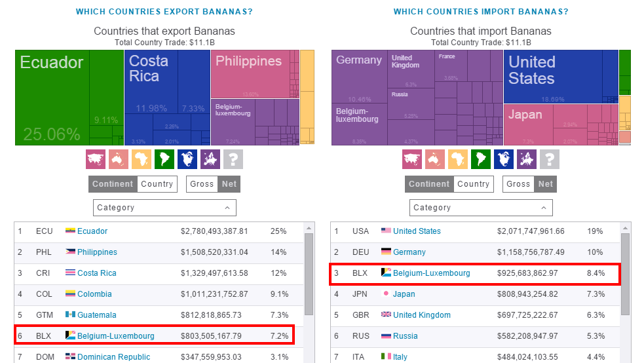This screenshot has width=644, height=363.
Task: Select the North America icon under imports
Action: tap(504, 159)
